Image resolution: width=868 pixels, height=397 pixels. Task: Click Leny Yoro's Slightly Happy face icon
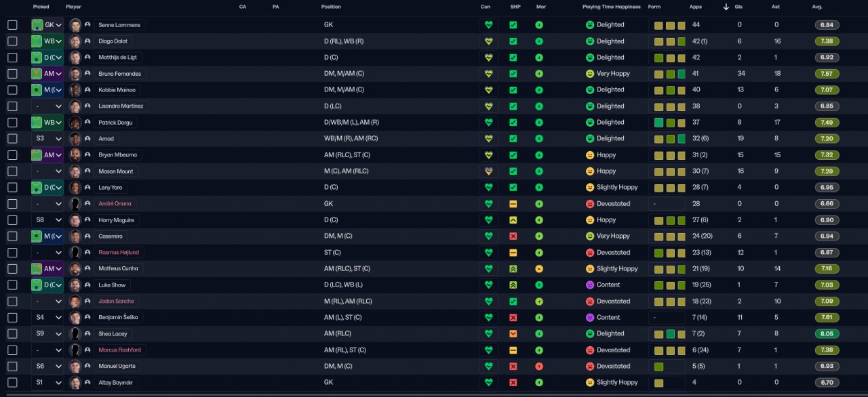(x=590, y=188)
